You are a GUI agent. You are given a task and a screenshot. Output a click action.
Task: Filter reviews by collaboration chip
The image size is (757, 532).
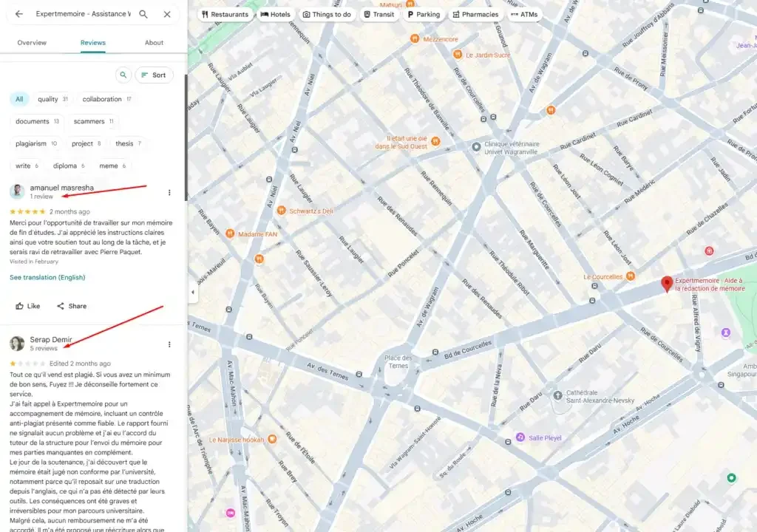106,99
